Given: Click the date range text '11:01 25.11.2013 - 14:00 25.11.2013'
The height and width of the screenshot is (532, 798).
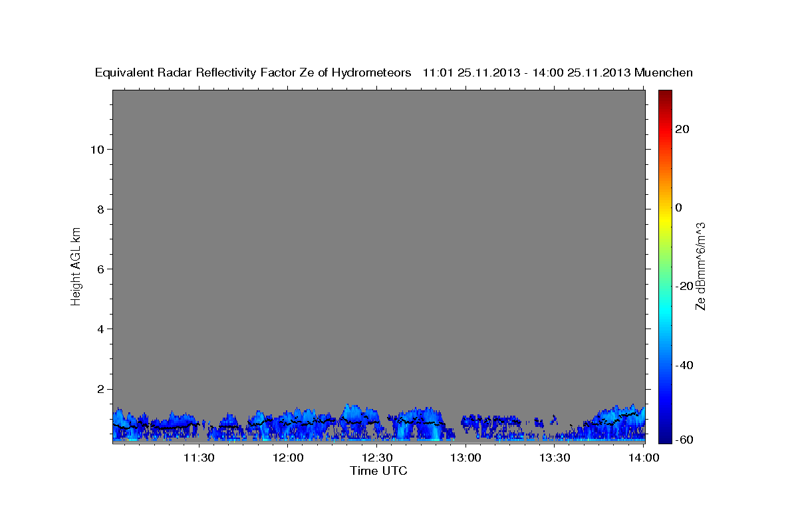Looking at the screenshot, I should pyautogui.click(x=527, y=72).
